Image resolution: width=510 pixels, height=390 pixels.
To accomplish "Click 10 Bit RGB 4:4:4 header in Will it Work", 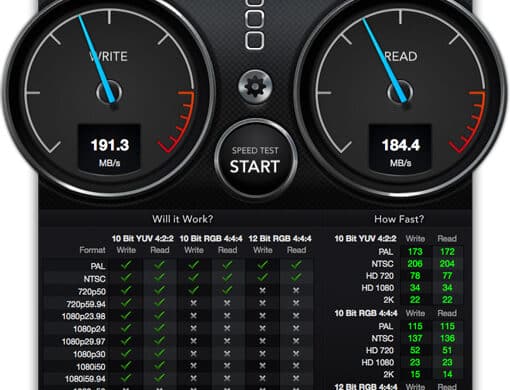I will click(211, 239).
